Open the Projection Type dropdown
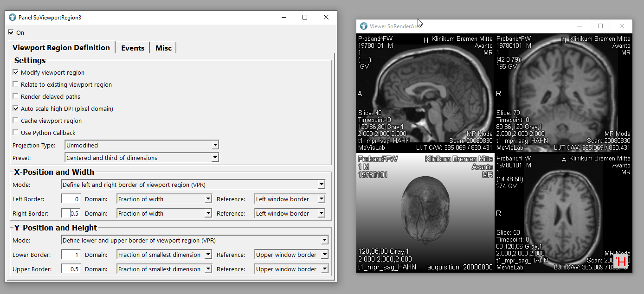Viewport: 644px width, 294px height. tap(142, 145)
